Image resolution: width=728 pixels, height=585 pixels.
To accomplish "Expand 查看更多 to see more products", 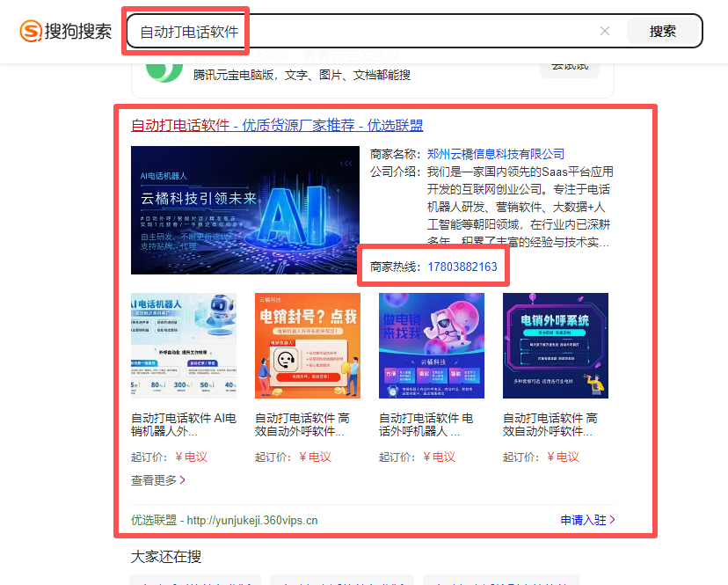I will point(159,480).
